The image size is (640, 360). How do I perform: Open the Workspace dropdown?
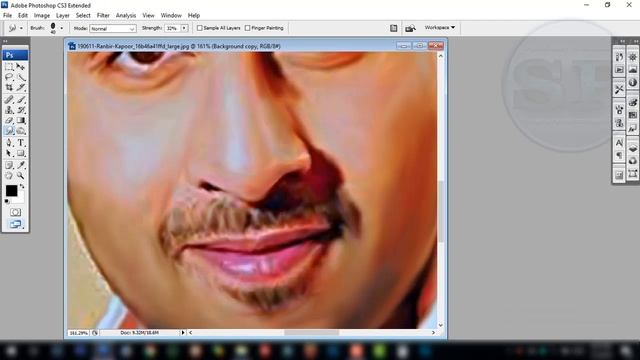[x=440, y=27]
